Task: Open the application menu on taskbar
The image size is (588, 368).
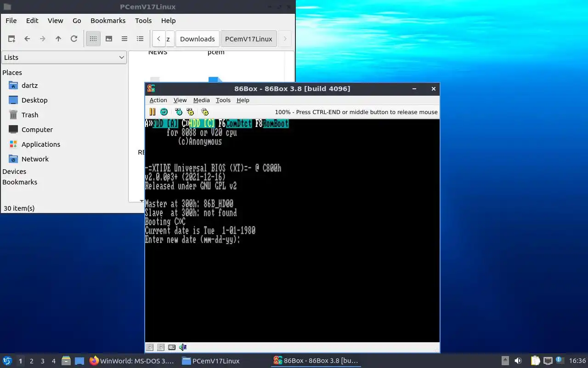Action: [x=7, y=361]
